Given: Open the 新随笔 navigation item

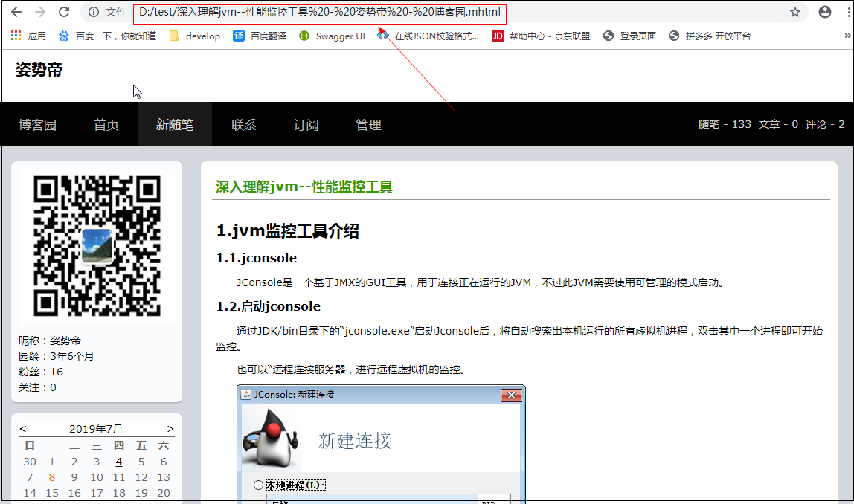Looking at the screenshot, I should (175, 125).
